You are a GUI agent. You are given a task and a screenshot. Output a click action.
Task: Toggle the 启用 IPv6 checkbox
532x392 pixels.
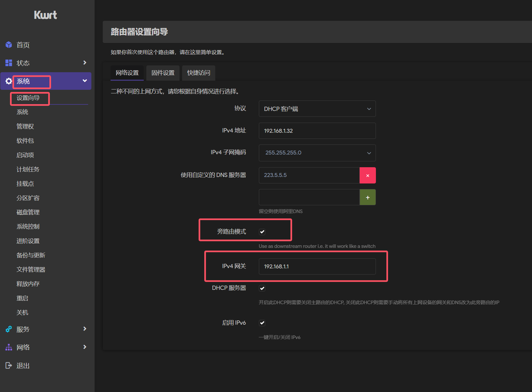click(x=262, y=323)
